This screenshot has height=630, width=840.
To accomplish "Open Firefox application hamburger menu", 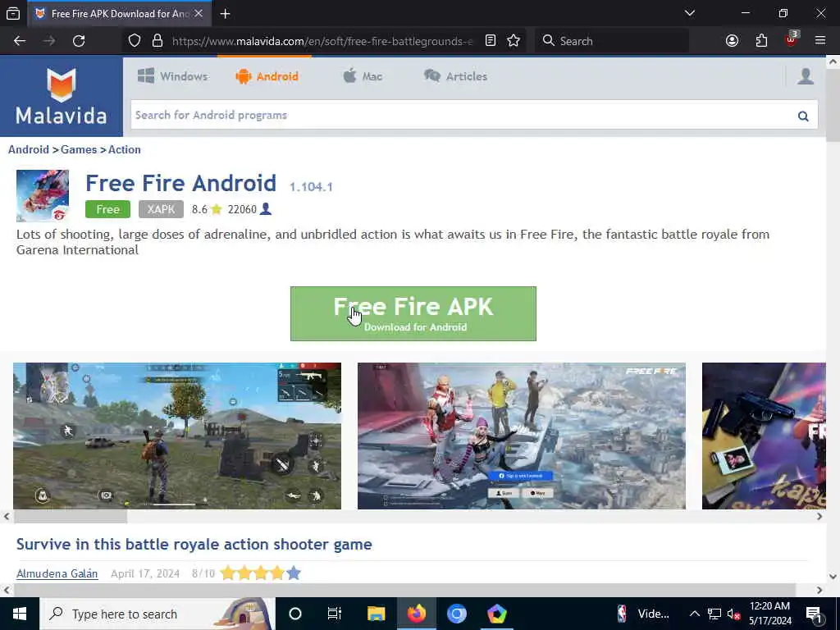I will tap(820, 40).
